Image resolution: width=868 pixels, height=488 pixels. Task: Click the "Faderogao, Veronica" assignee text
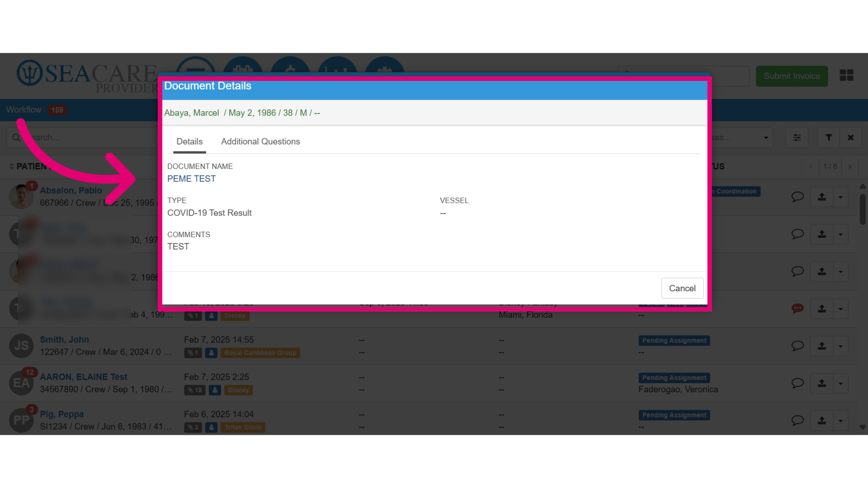[x=678, y=389]
